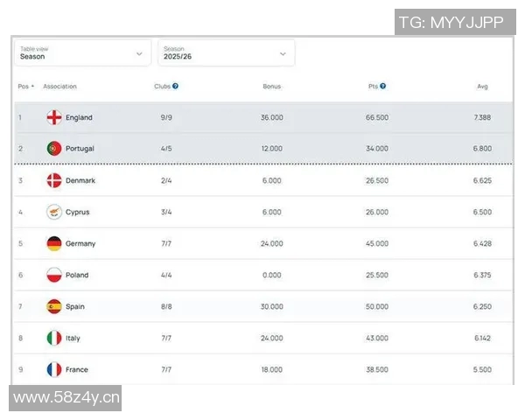Sort by the Avg column header

(482, 87)
